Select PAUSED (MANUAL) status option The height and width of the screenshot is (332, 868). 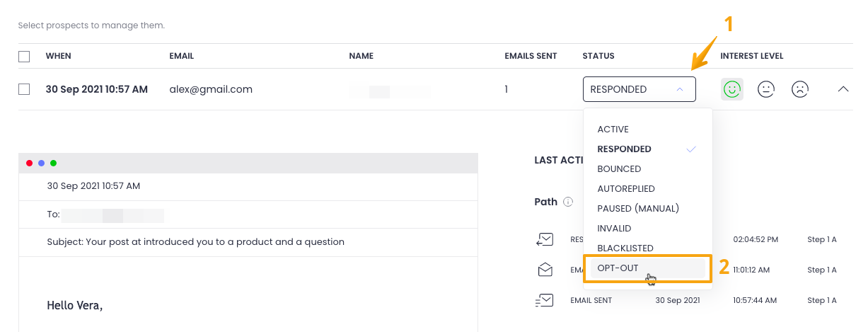(637, 209)
